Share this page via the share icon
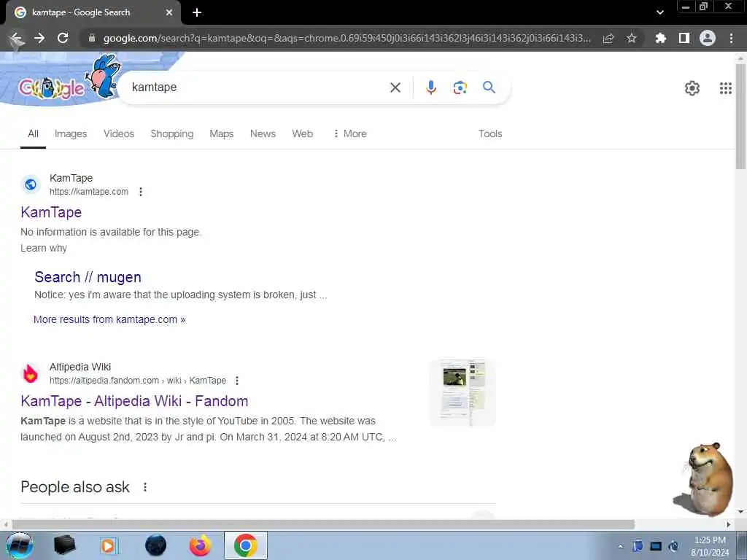This screenshot has width=747, height=560. click(x=608, y=38)
